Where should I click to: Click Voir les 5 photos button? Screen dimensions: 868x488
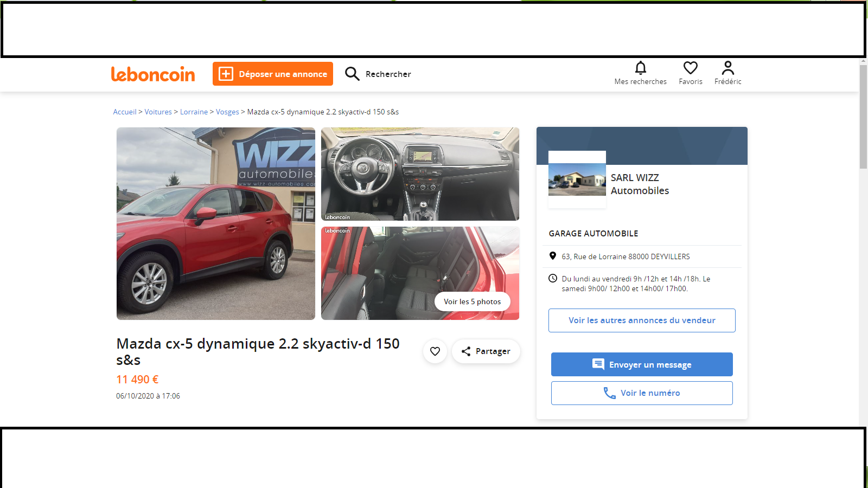pos(473,302)
